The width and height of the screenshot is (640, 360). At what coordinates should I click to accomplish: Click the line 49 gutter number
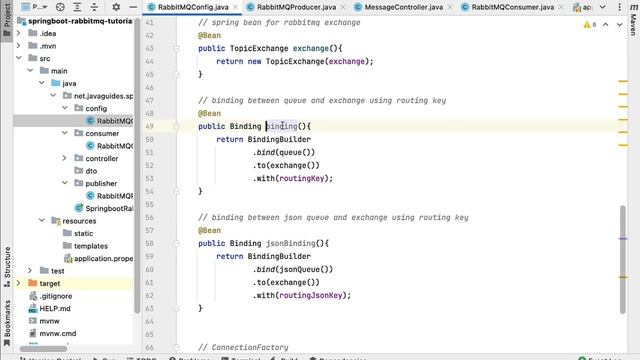click(x=149, y=127)
